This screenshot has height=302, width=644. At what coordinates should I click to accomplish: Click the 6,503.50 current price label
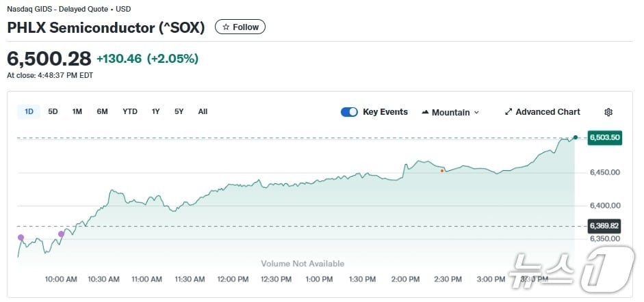pyautogui.click(x=604, y=137)
